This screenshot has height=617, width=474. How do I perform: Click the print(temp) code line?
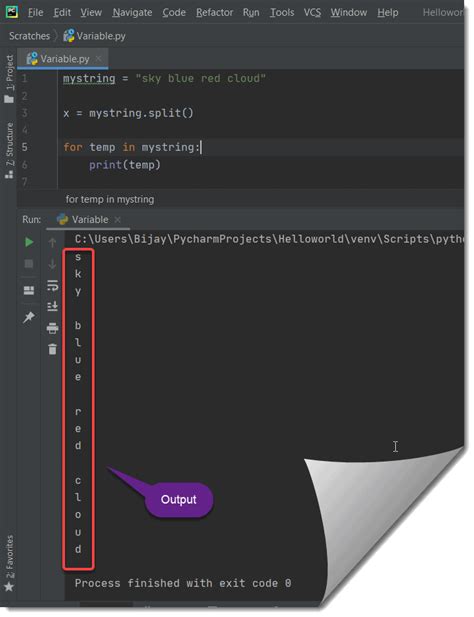click(125, 165)
